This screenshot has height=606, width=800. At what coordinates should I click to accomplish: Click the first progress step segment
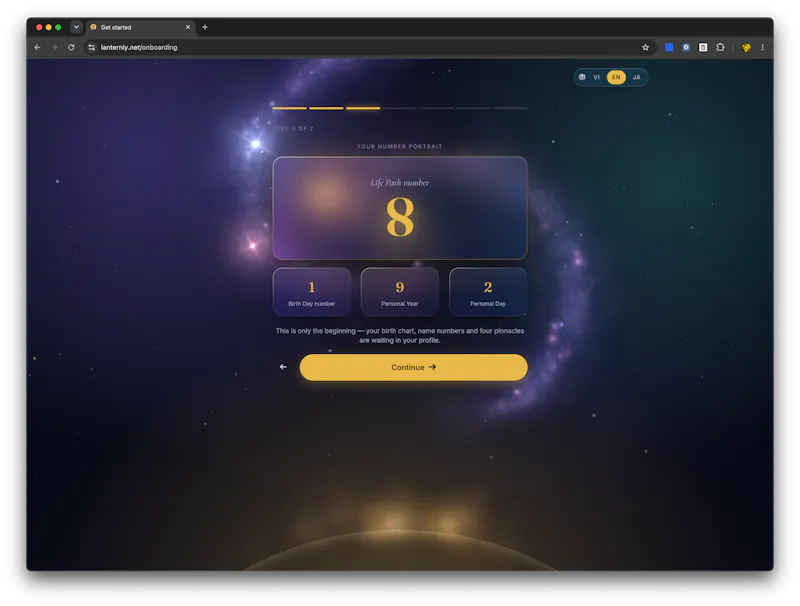tap(289, 108)
